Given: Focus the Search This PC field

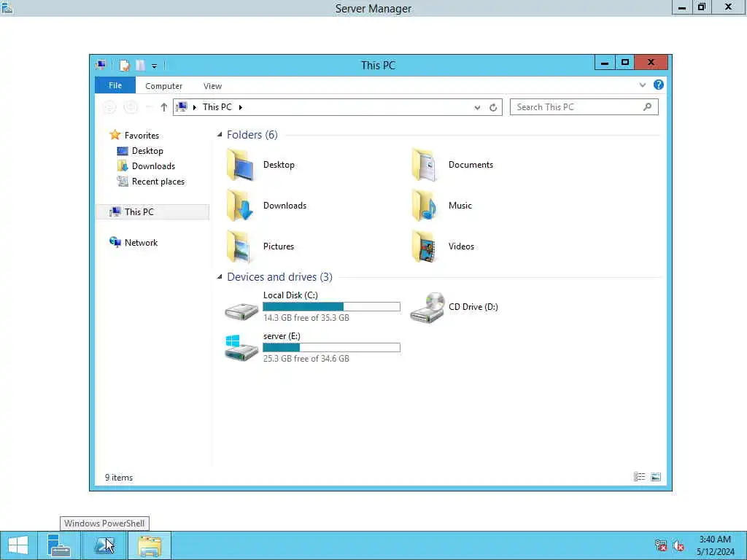Looking at the screenshot, I should pyautogui.click(x=584, y=107).
